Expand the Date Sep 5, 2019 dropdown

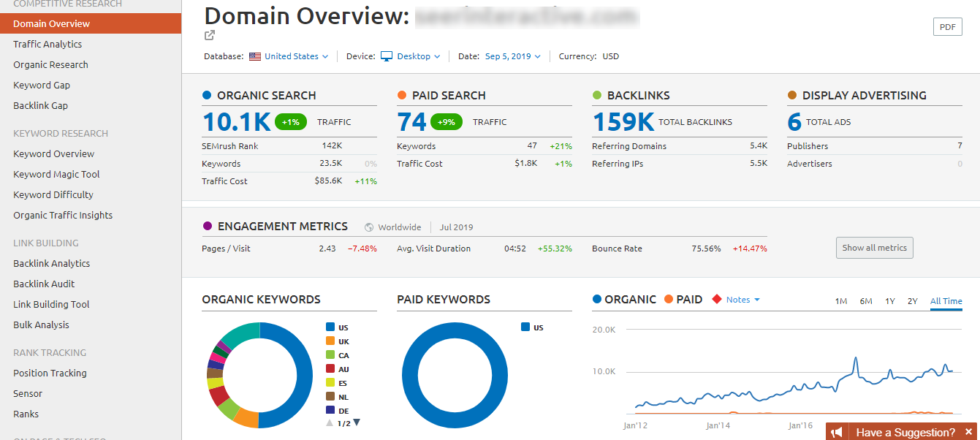point(512,56)
